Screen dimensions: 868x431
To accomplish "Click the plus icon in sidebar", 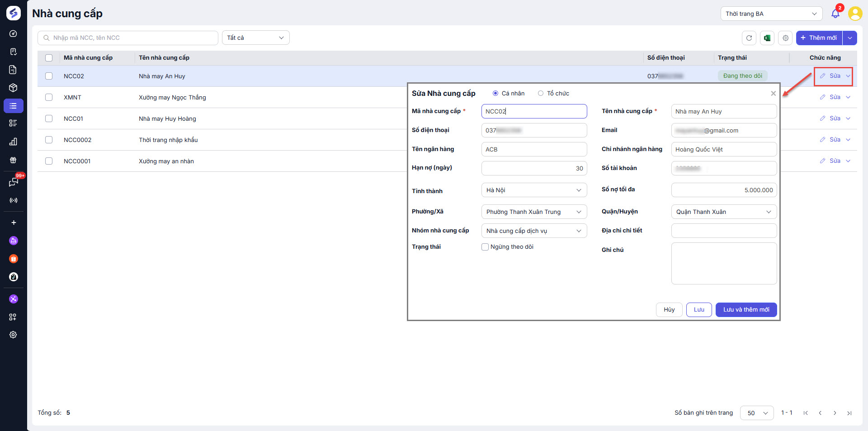I will [x=14, y=223].
